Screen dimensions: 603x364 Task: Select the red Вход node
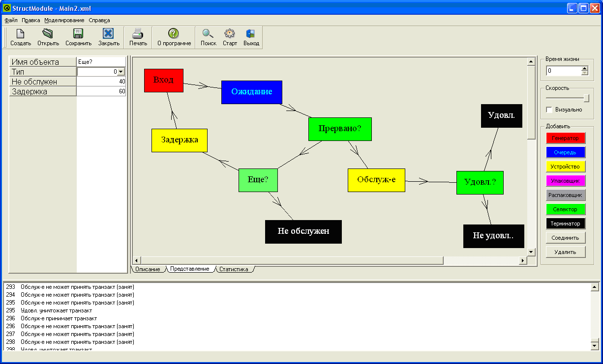164,81
